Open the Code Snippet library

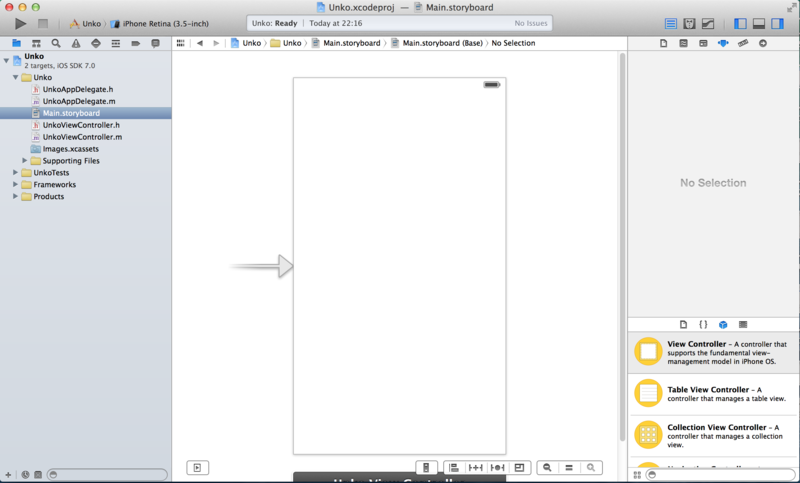[x=703, y=324]
